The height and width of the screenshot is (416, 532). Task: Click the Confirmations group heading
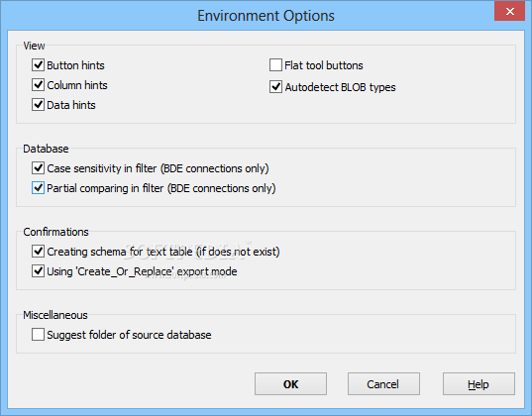click(55, 232)
